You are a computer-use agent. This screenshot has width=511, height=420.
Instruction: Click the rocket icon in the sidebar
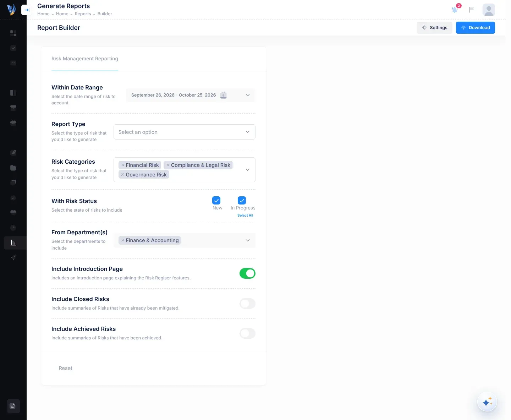tap(13, 257)
